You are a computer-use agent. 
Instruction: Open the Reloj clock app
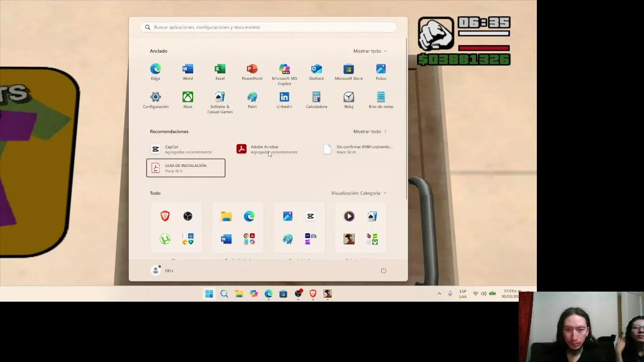(x=349, y=100)
